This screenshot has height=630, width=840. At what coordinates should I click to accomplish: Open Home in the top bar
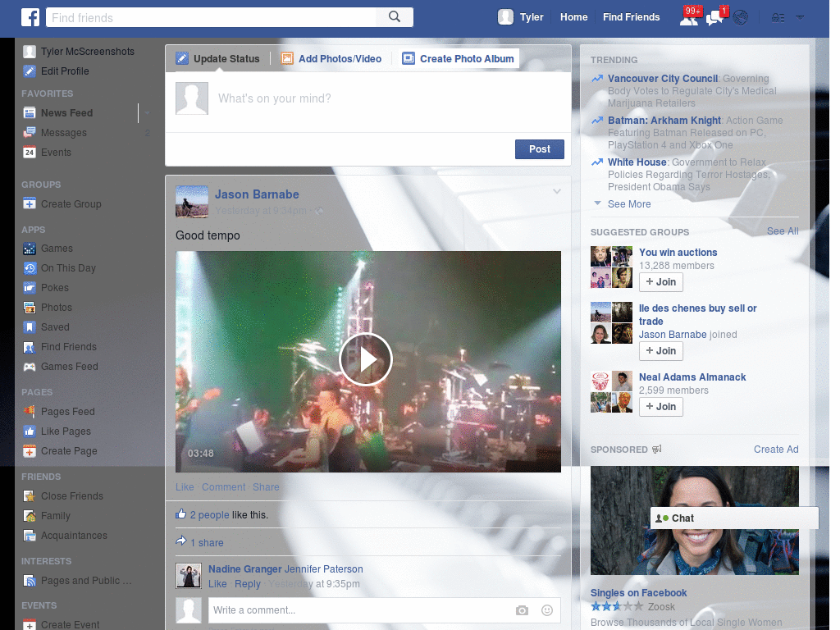point(573,17)
